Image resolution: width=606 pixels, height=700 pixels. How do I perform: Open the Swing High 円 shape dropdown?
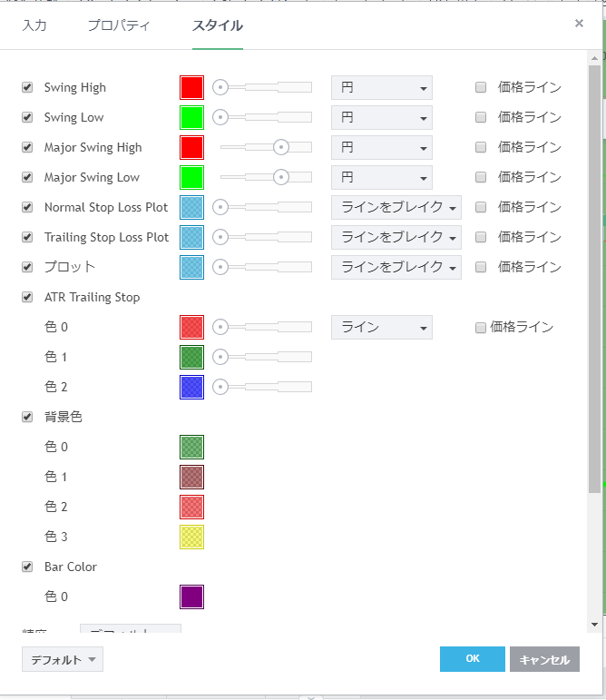[x=381, y=87]
